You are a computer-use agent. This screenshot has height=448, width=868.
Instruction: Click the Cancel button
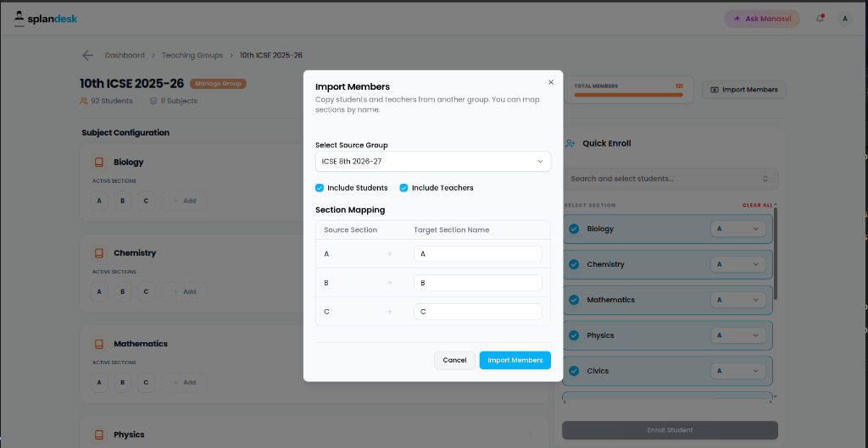click(454, 360)
